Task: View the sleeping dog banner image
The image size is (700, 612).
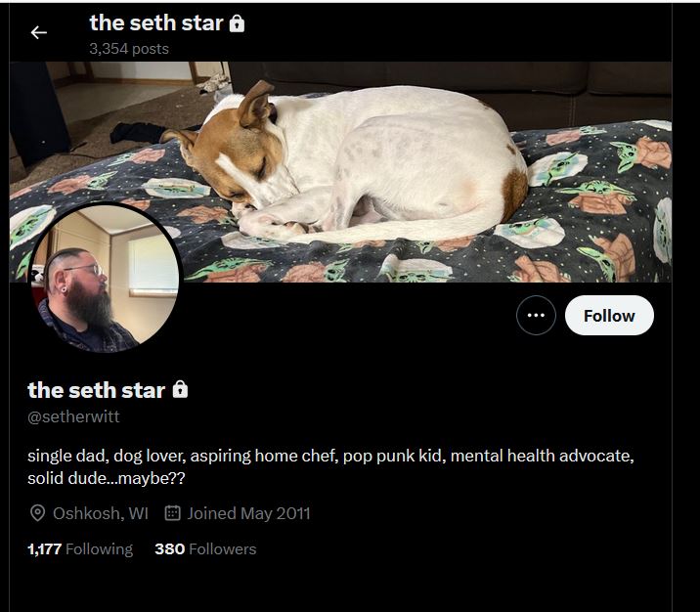Action: [x=340, y=172]
